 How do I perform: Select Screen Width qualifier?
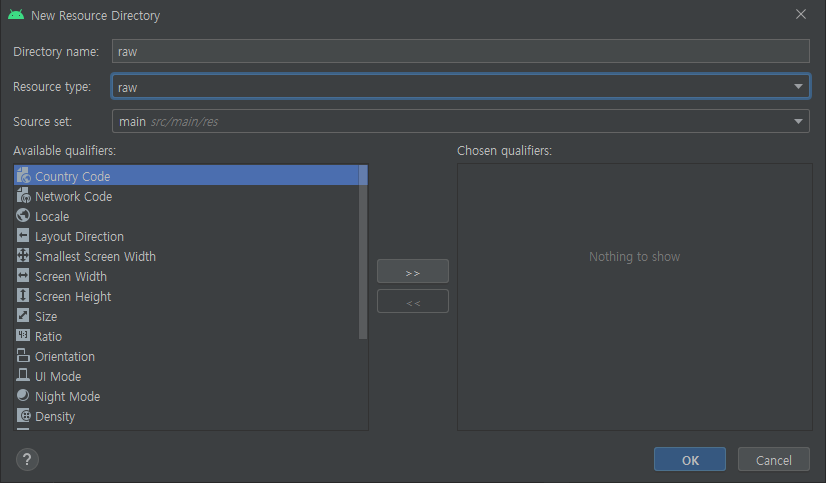click(x=186, y=275)
